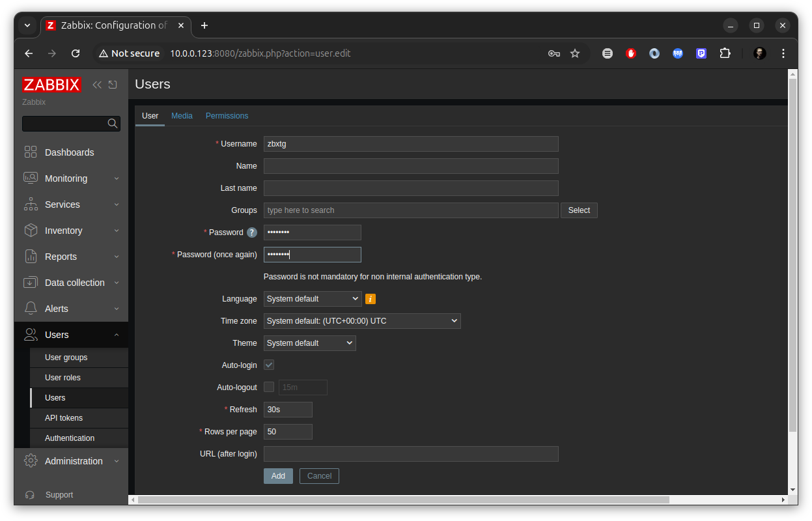The height and width of the screenshot is (521, 812).
Task: Expand the Users sidebar menu
Action: (57, 334)
